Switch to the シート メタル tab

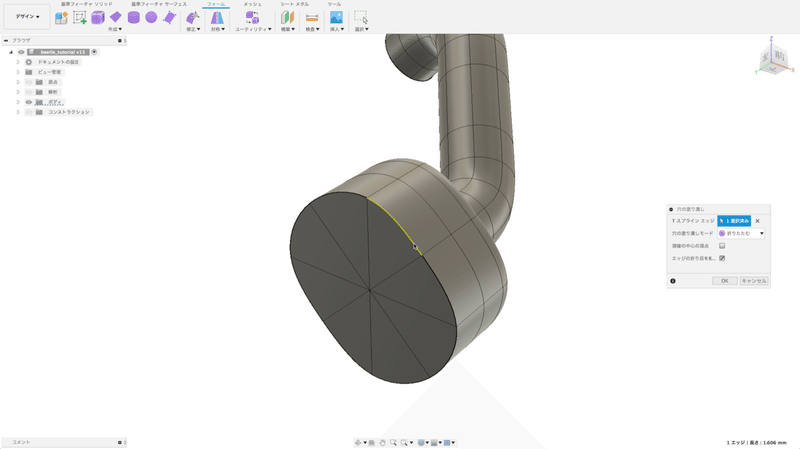click(294, 4)
